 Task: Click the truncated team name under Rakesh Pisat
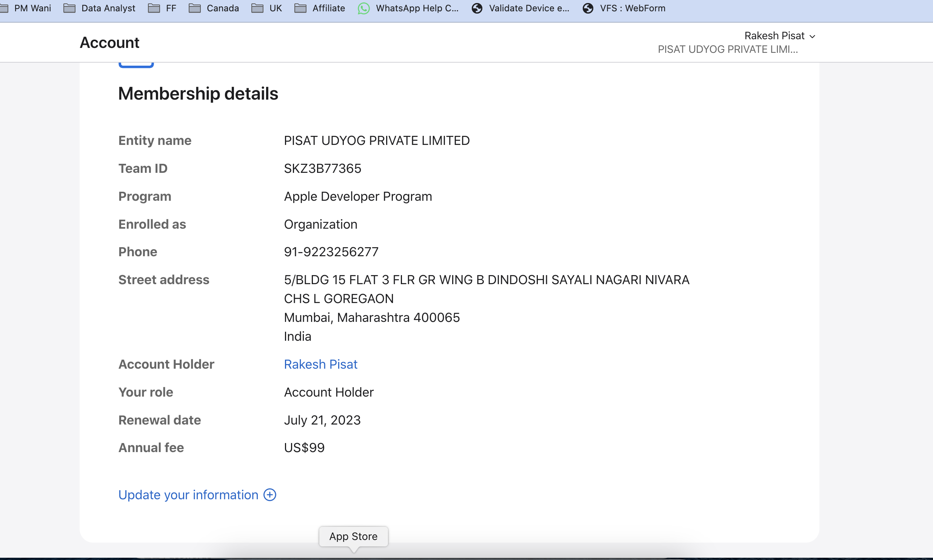728,49
